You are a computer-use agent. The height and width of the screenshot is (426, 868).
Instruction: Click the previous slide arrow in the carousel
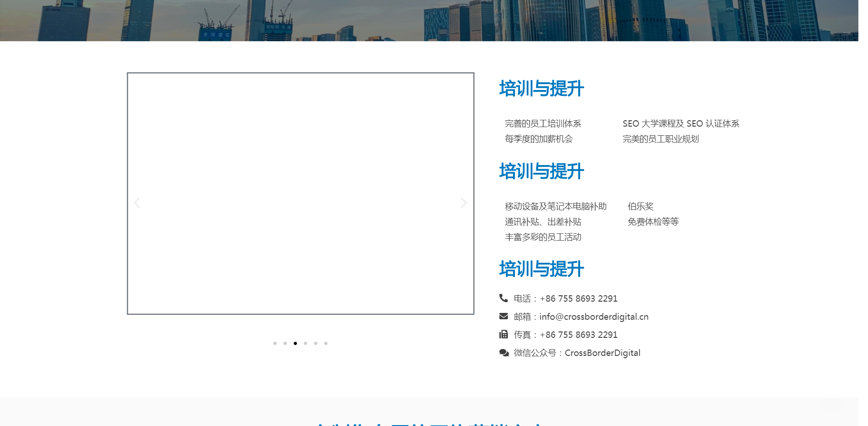pyautogui.click(x=137, y=203)
